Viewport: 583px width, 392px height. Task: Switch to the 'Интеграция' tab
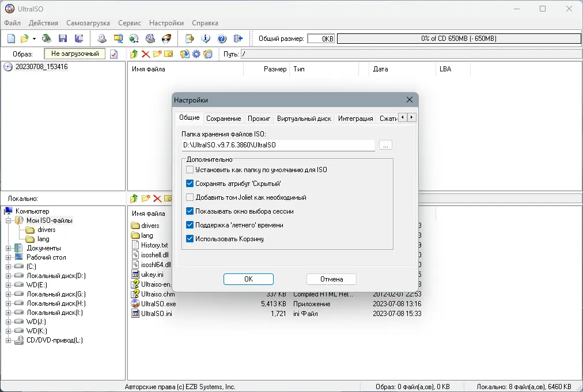pos(355,119)
